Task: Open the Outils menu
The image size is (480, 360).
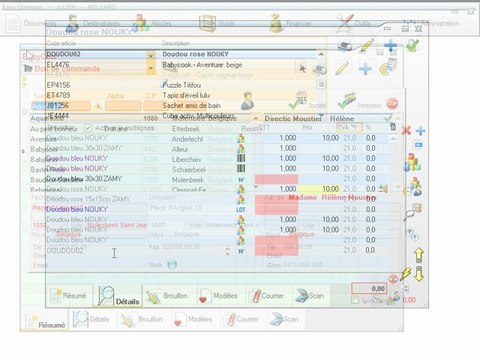Action: (354, 23)
